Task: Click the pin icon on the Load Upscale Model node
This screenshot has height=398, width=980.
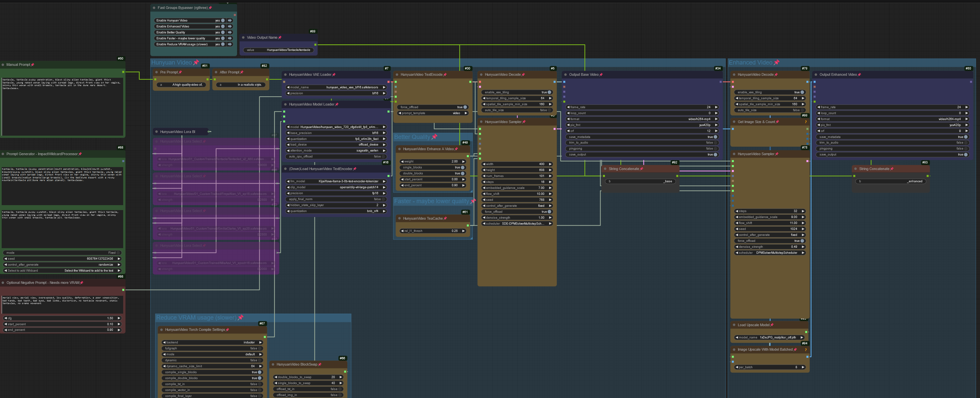Action: (772, 325)
